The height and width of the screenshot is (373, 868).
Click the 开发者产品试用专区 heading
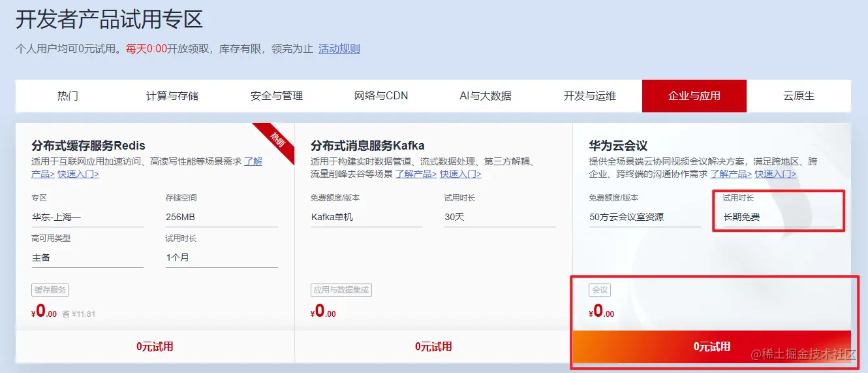click(x=110, y=20)
